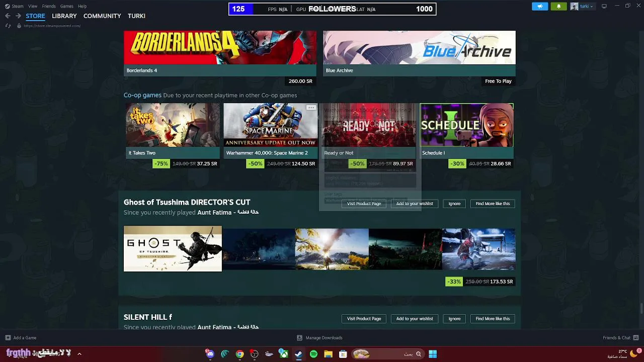Ignore SILENT HILL f recommendation
Viewport: 644px width, 362px height.
coord(454,319)
